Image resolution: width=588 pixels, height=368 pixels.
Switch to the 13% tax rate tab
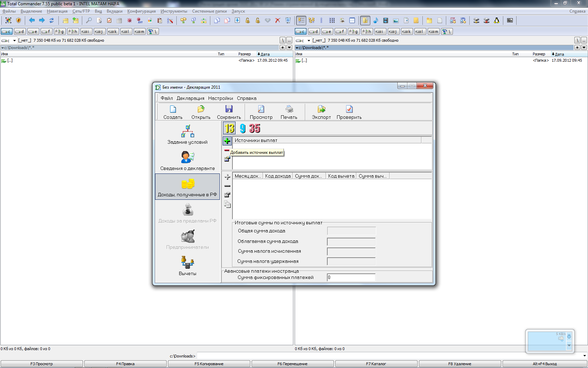[x=229, y=128]
